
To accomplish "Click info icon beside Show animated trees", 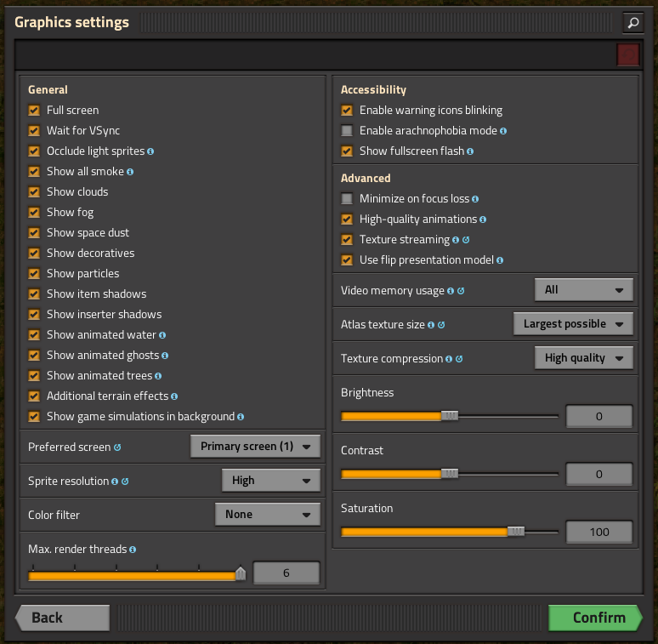I will coord(158,376).
